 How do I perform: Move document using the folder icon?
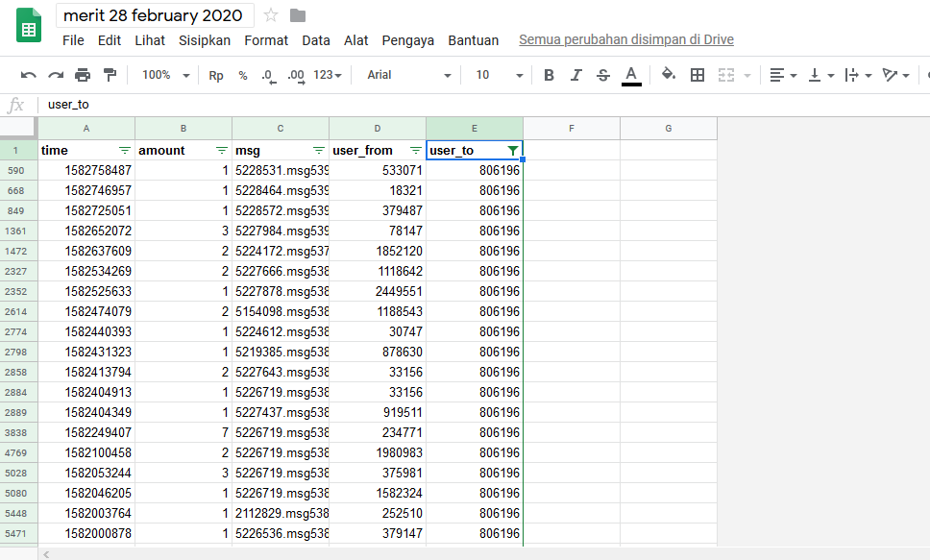(298, 15)
